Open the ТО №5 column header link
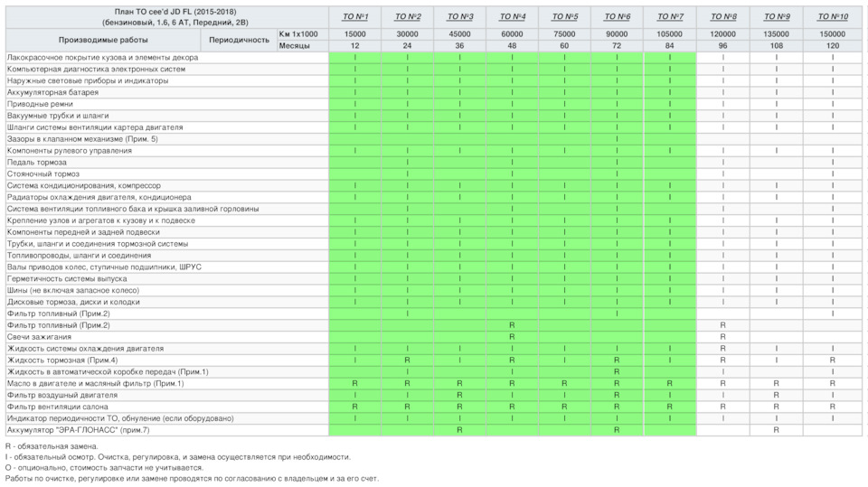 (x=564, y=16)
